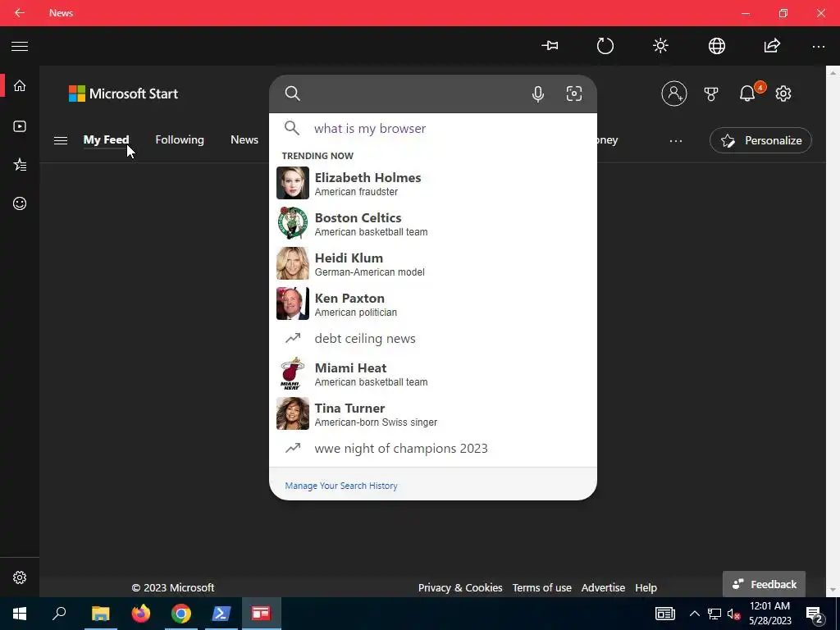Start voice search with microphone
Screen dimensions: 840x630
(538, 94)
